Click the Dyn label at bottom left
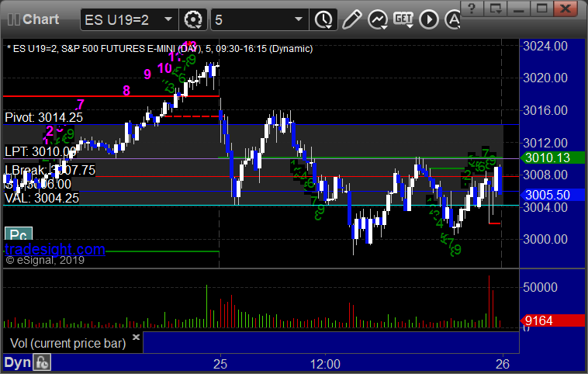 click(x=18, y=362)
